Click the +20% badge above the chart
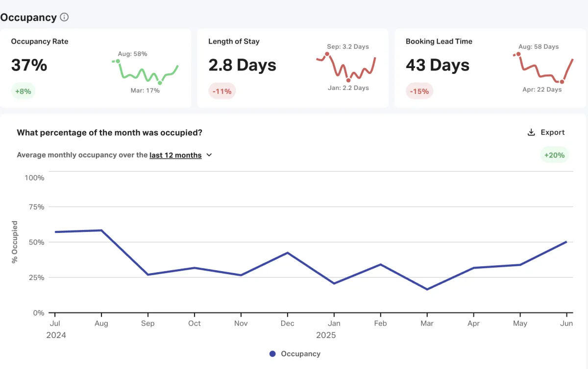Viewport: 588px width, 369px height. click(554, 155)
